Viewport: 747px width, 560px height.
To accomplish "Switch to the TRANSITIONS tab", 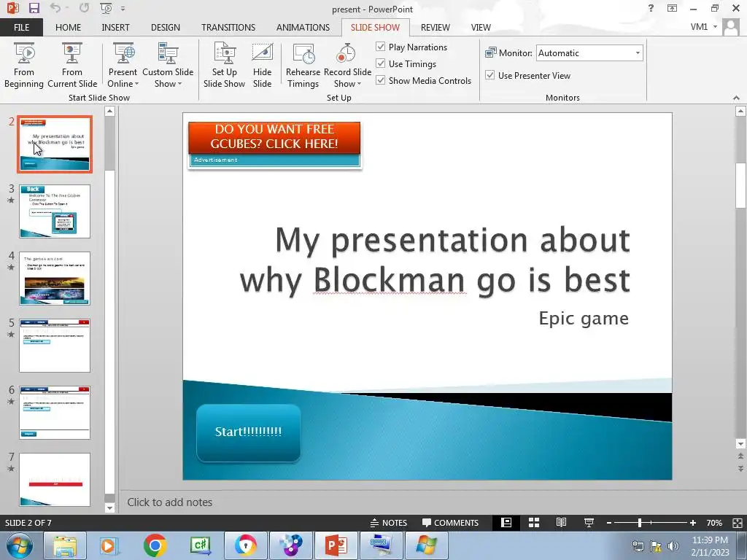I will tap(228, 27).
